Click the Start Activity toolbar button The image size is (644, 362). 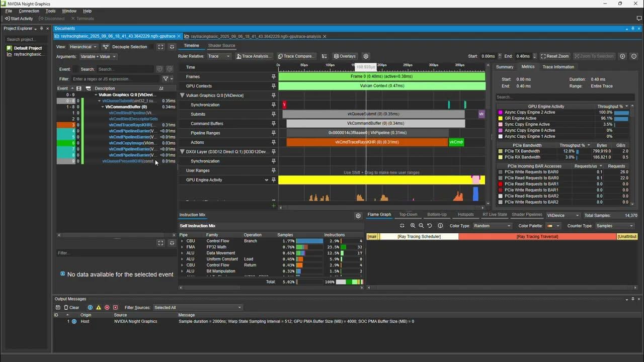pyautogui.click(x=19, y=19)
